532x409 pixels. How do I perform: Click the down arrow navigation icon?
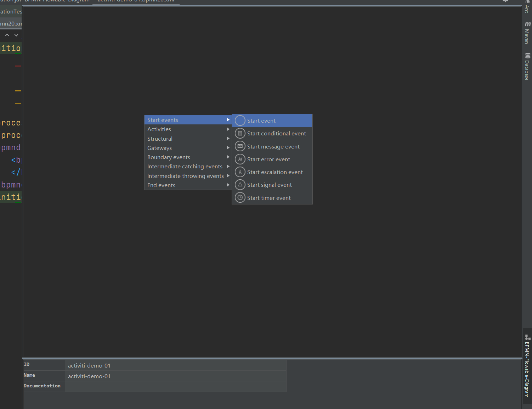pyautogui.click(x=16, y=35)
